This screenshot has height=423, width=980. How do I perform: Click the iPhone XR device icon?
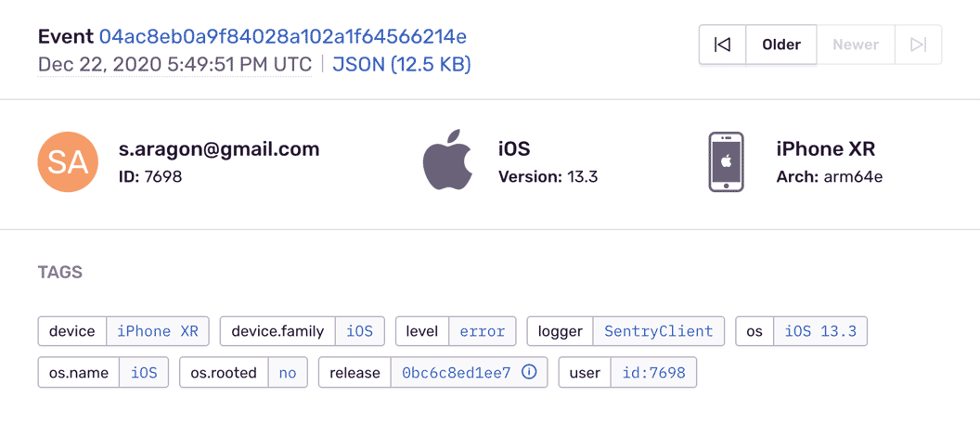726,162
